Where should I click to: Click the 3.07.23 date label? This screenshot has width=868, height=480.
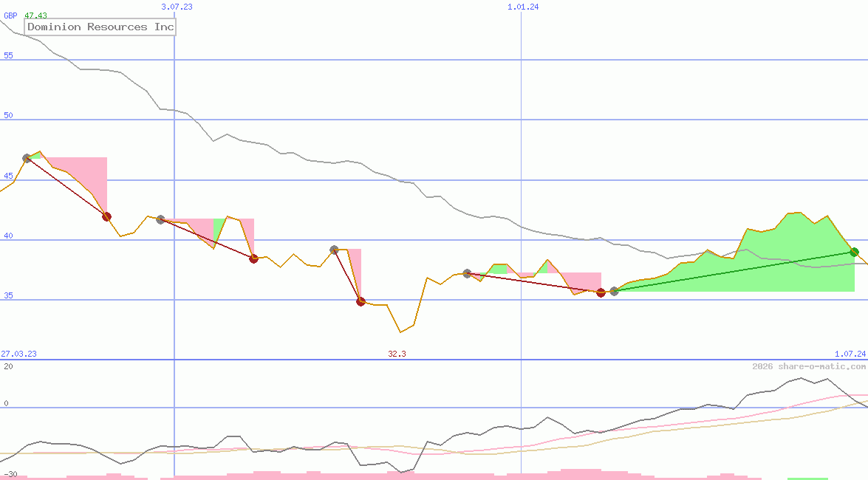(x=175, y=6)
